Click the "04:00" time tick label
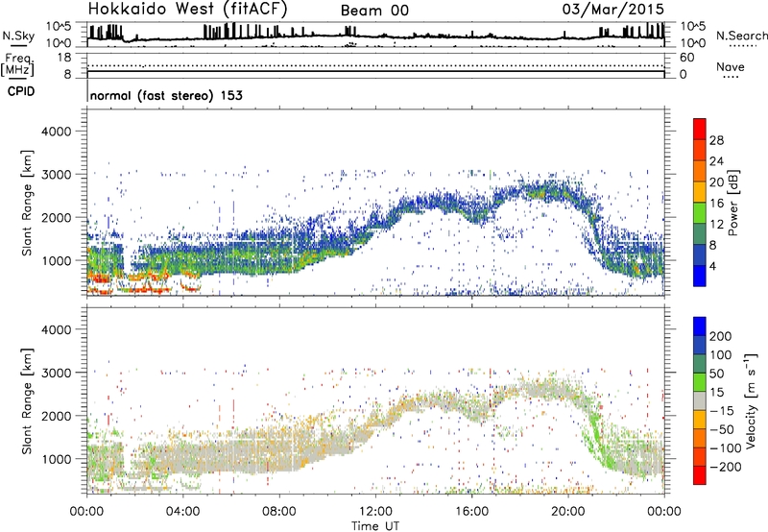Viewport: 768px width, 532px height. [x=182, y=512]
